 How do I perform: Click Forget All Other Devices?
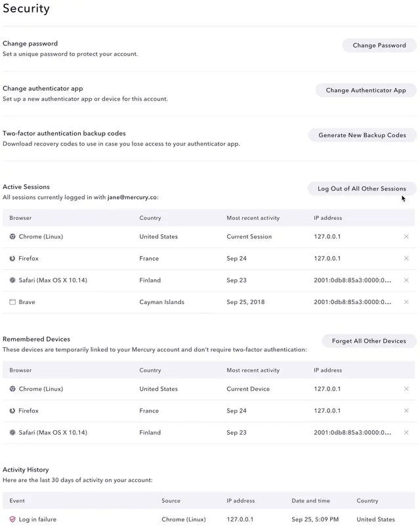(369, 341)
